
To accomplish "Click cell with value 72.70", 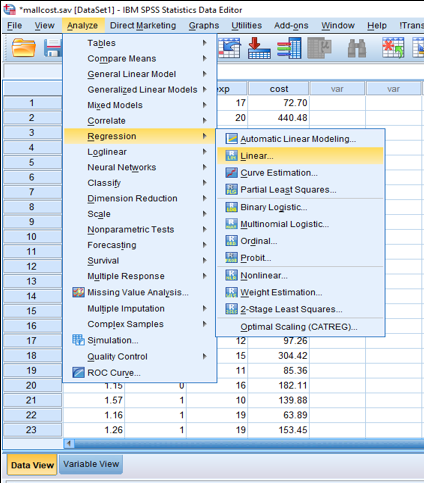I will pos(279,103).
